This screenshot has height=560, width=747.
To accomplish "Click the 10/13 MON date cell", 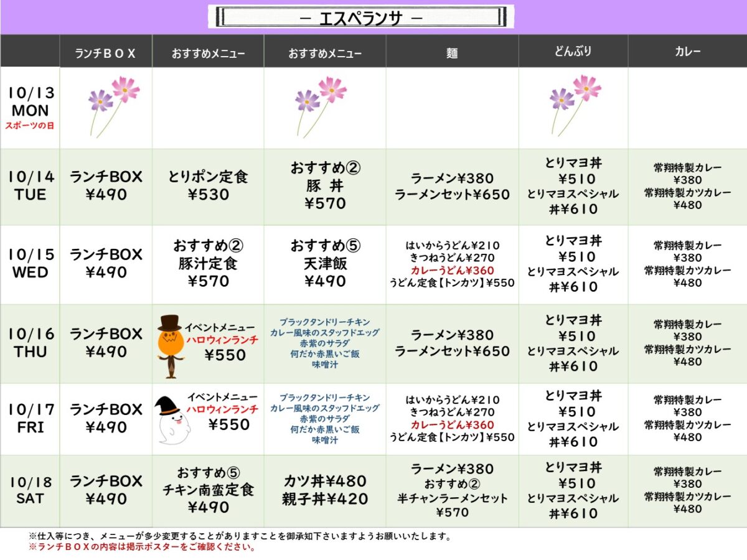I will click(30, 102).
